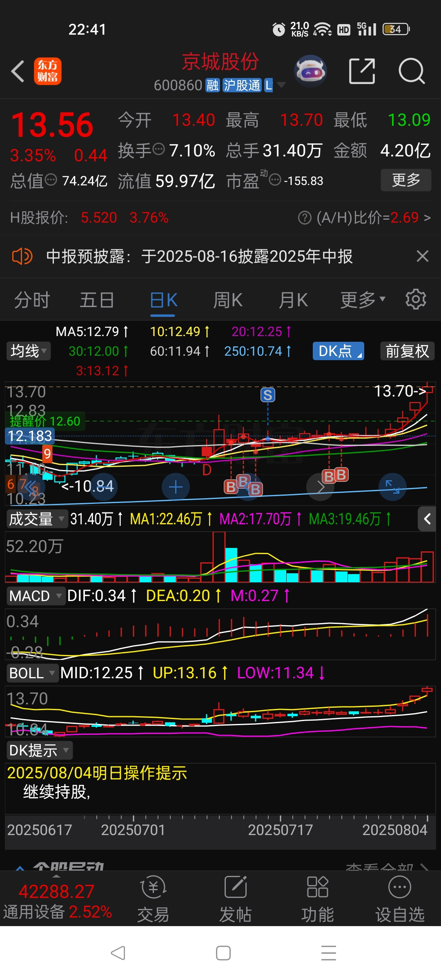Switch to the 五日 tab
The image size is (441, 980).
click(x=97, y=300)
